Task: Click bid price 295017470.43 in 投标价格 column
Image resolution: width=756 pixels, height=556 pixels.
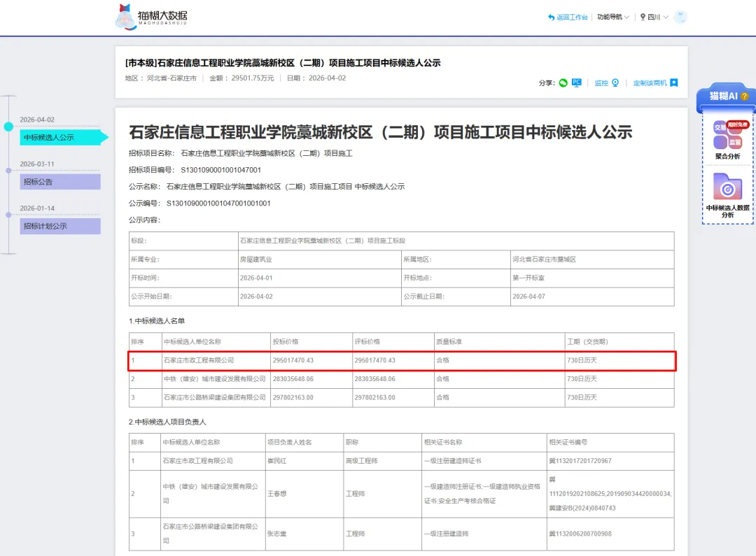Action: click(293, 360)
